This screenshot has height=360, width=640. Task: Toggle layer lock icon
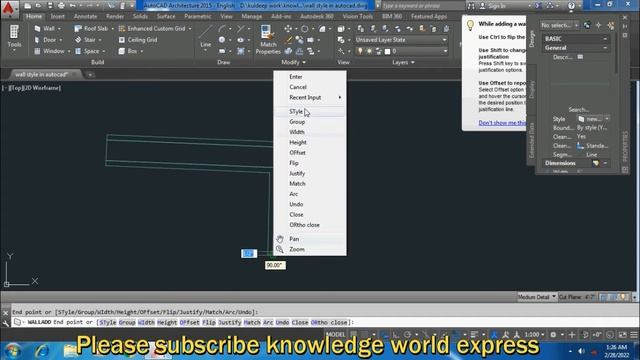pos(378,51)
